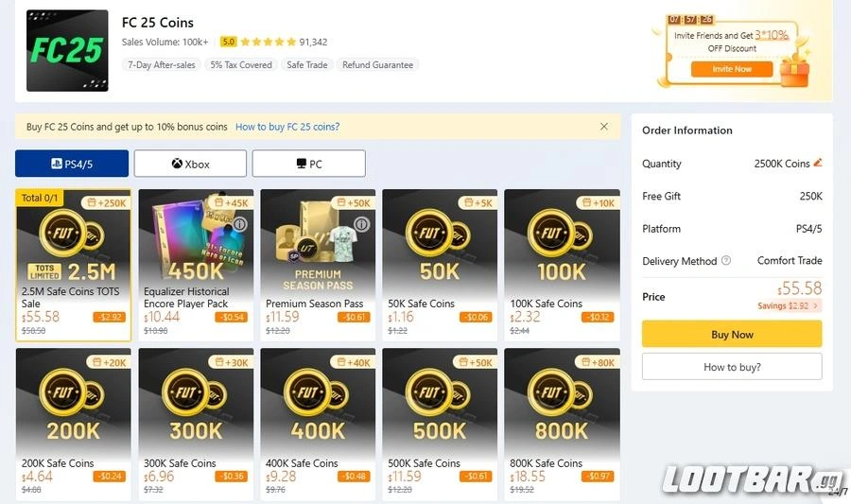Switch to the PC platform tab
Image resolution: width=851 pixels, height=504 pixels.
[308, 164]
